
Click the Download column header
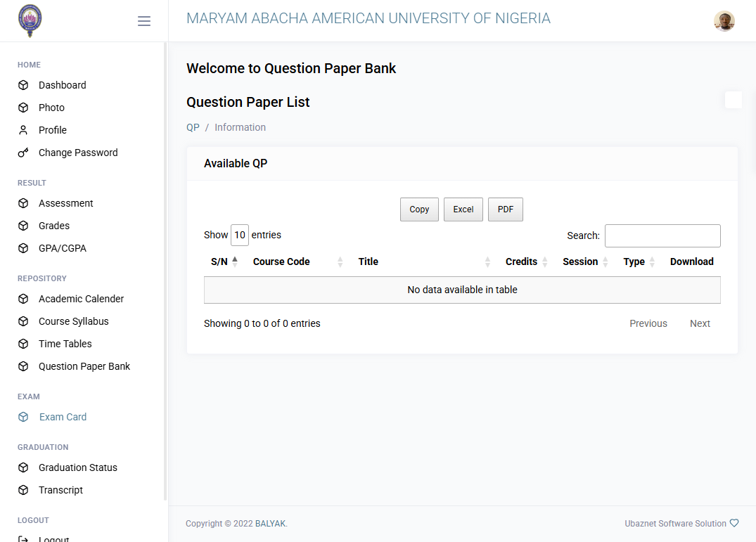tap(692, 262)
